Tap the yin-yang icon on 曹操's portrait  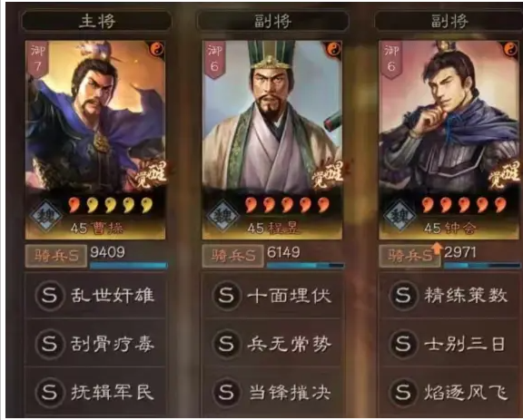pyautogui.click(x=157, y=49)
